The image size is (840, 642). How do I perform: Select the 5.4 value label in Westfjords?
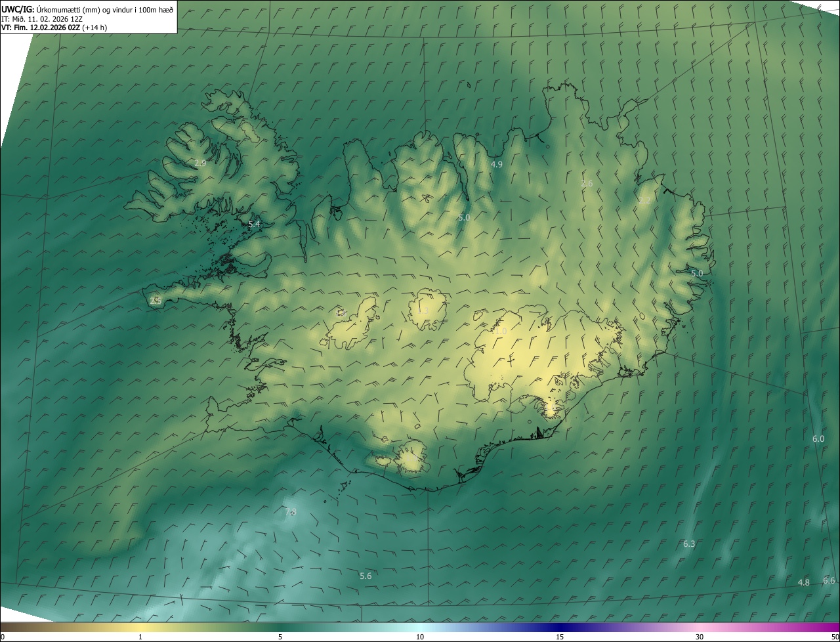(x=254, y=224)
